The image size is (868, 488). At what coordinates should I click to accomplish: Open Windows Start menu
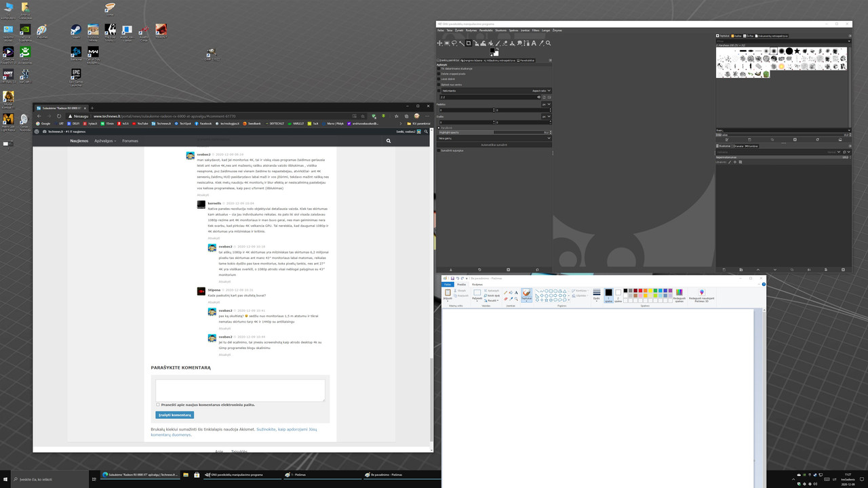click(x=6, y=479)
